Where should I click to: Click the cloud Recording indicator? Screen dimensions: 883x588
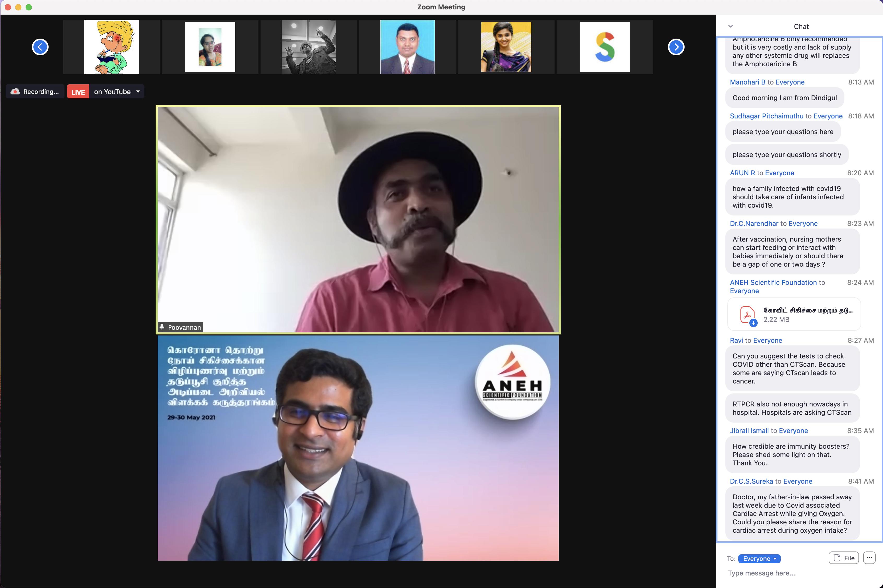pyautogui.click(x=35, y=92)
